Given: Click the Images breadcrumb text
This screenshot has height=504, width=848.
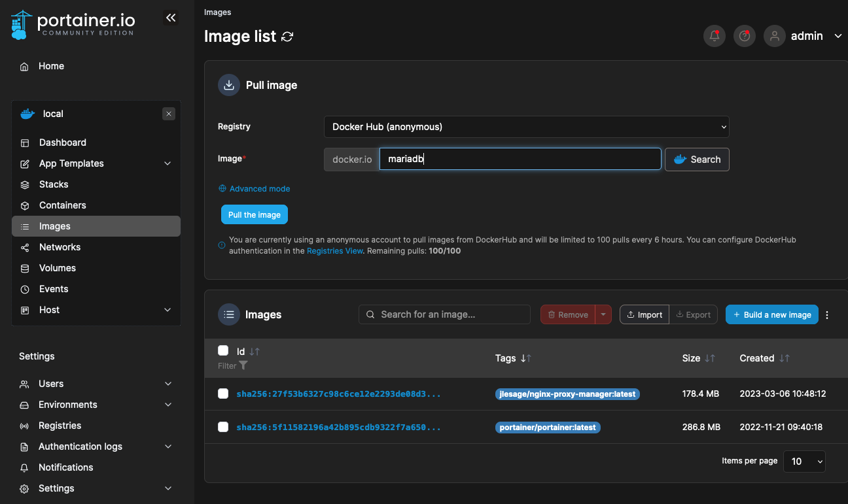Looking at the screenshot, I should tap(217, 12).
